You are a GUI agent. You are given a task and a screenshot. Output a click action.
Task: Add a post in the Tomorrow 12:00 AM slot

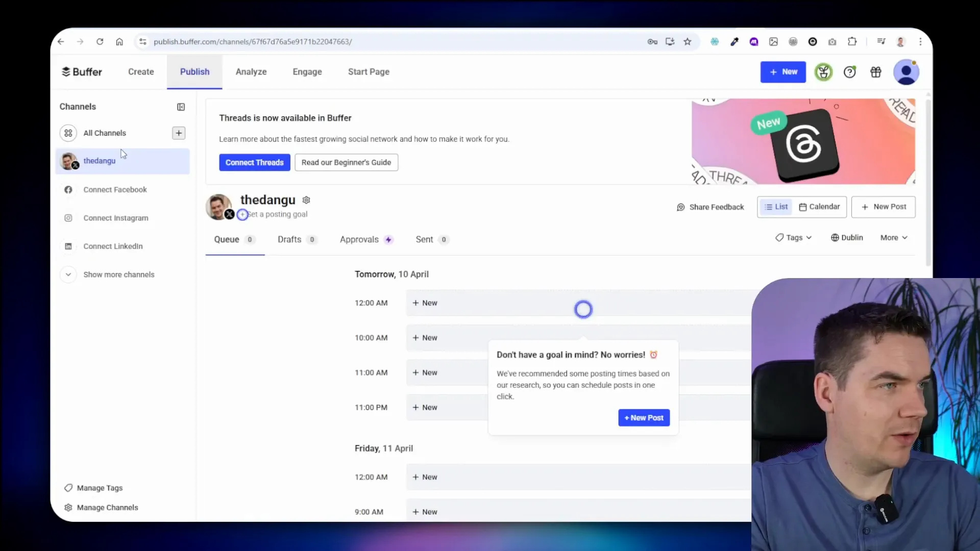tap(578, 303)
